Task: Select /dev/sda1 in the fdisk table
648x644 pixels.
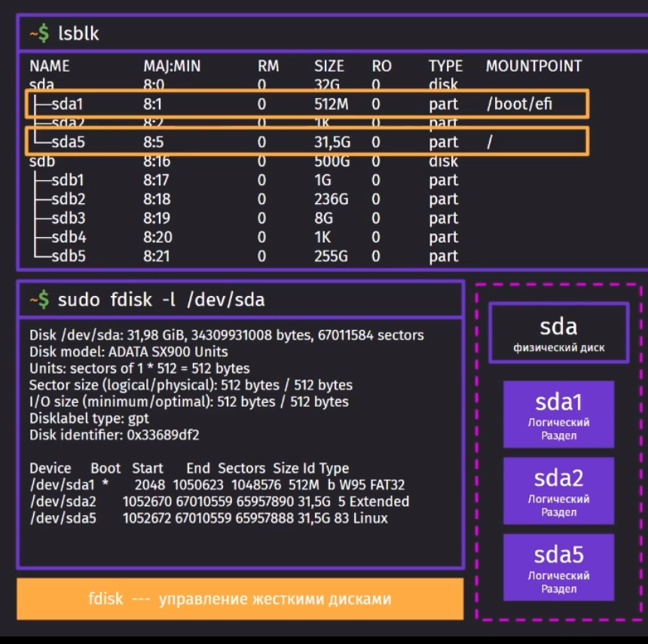Action: click(x=62, y=484)
